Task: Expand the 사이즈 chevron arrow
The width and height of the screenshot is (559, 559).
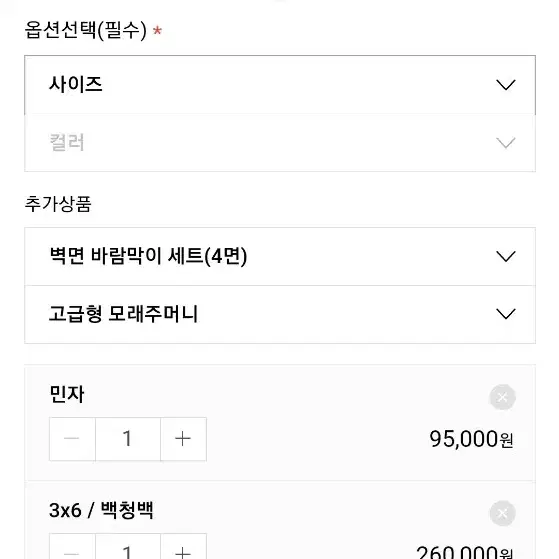Action: point(506,85)
